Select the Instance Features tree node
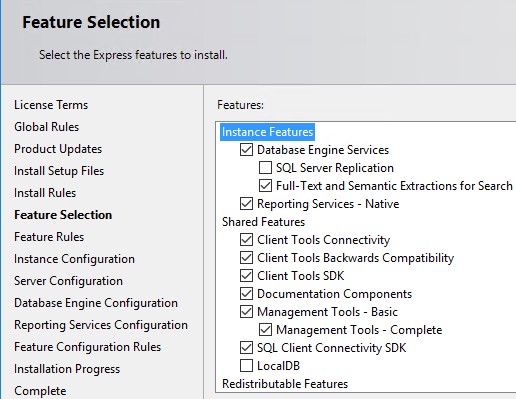This screenshot has width=516, height=399. [267, 132]
